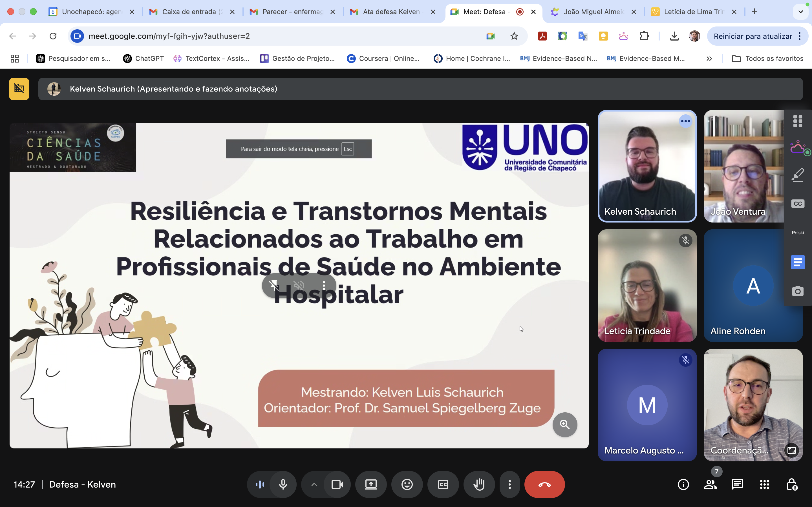Toggle the microphone mute button
The width and height of the screenshot is (812, 507).
pos(283,484)
